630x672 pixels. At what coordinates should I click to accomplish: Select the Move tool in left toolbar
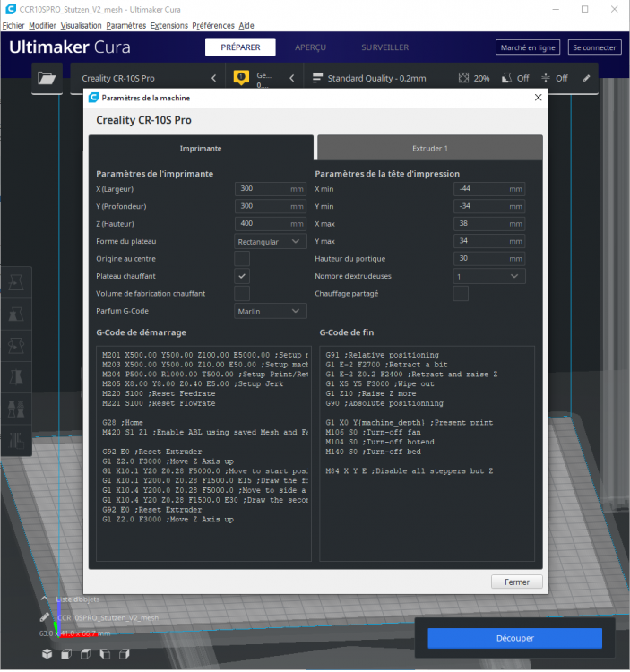pos(16,282)
